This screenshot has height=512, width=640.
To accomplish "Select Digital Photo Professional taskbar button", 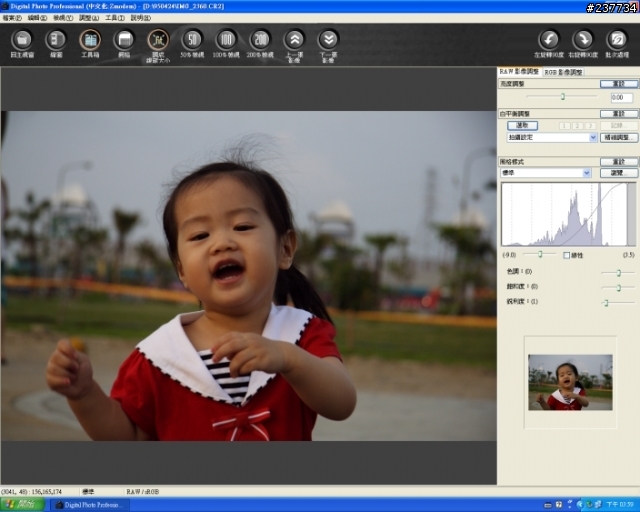I will click(x=91, y=505).
